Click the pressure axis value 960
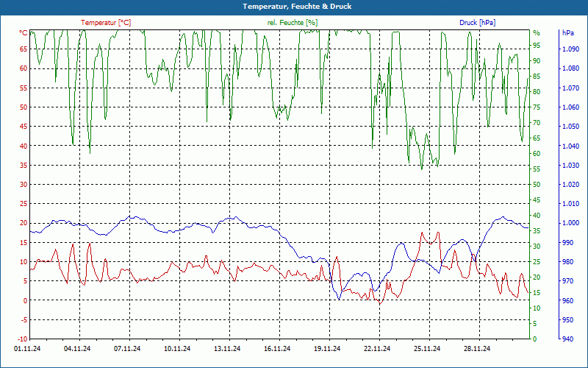 tap(567, 300)
